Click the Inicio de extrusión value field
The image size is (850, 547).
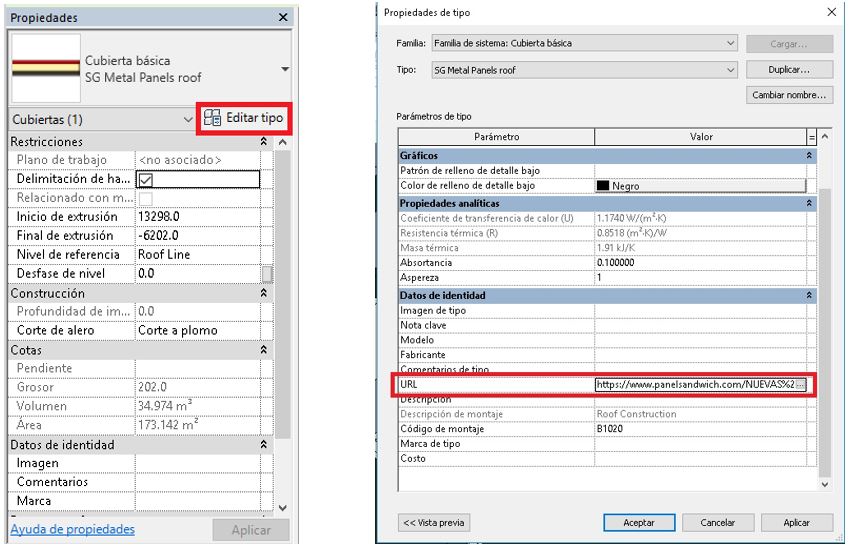click(196, 217)
